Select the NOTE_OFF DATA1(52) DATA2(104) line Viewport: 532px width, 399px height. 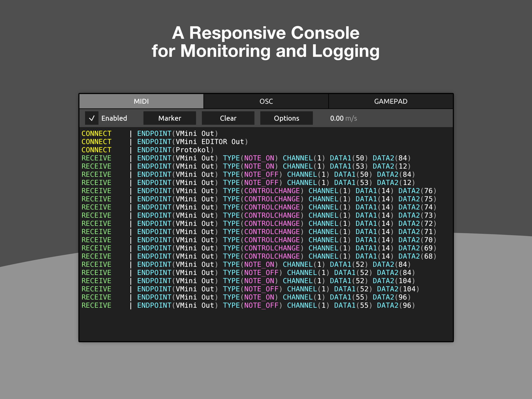(251, 289)
